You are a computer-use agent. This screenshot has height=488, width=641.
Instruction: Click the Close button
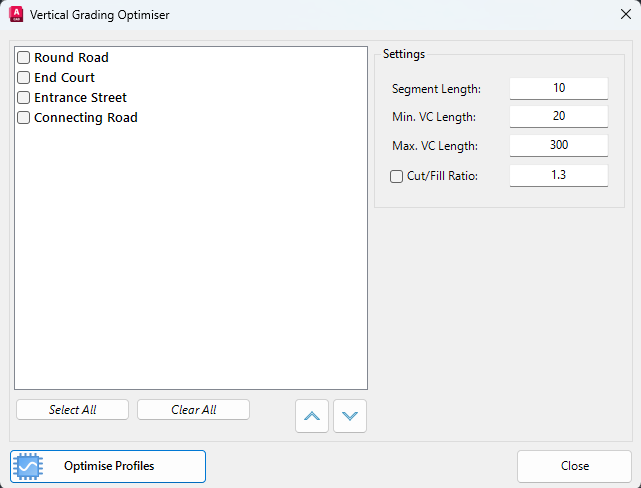(574, 466)
